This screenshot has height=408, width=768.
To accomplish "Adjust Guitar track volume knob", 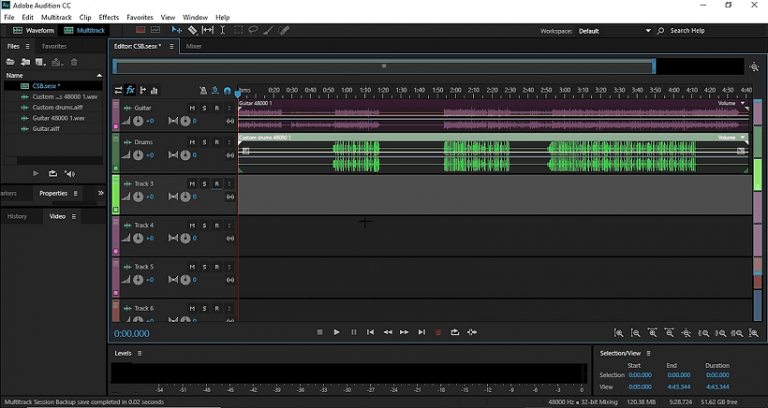I will click(138, 121).
